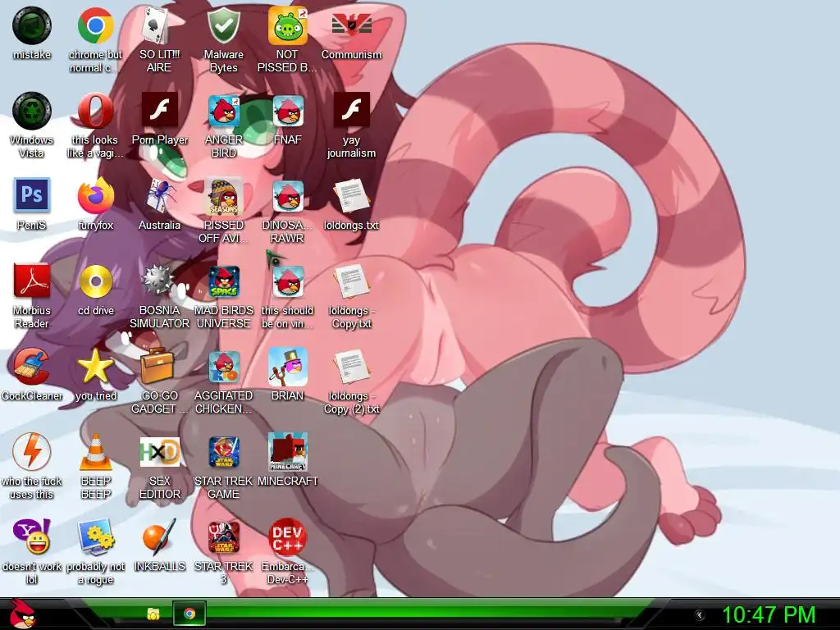Select the 'yay journalism' Flash icon
The height and width of the screenshot is (630, 840).
(351, 110)
